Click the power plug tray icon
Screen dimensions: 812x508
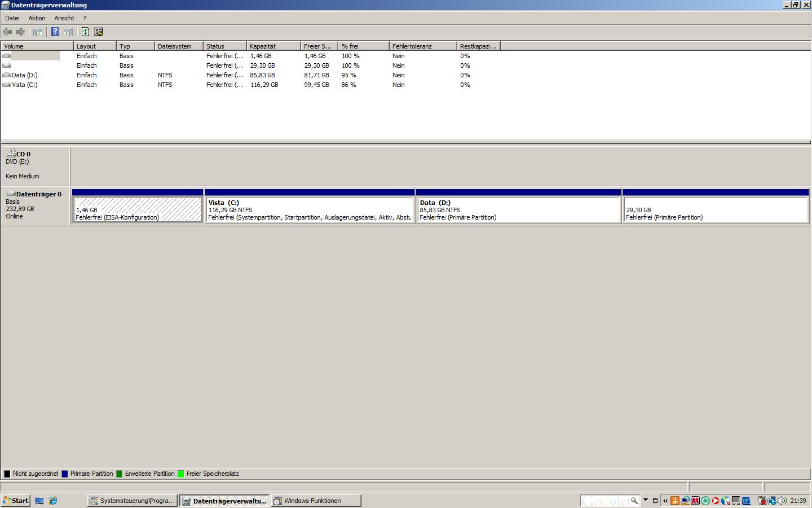762,501
